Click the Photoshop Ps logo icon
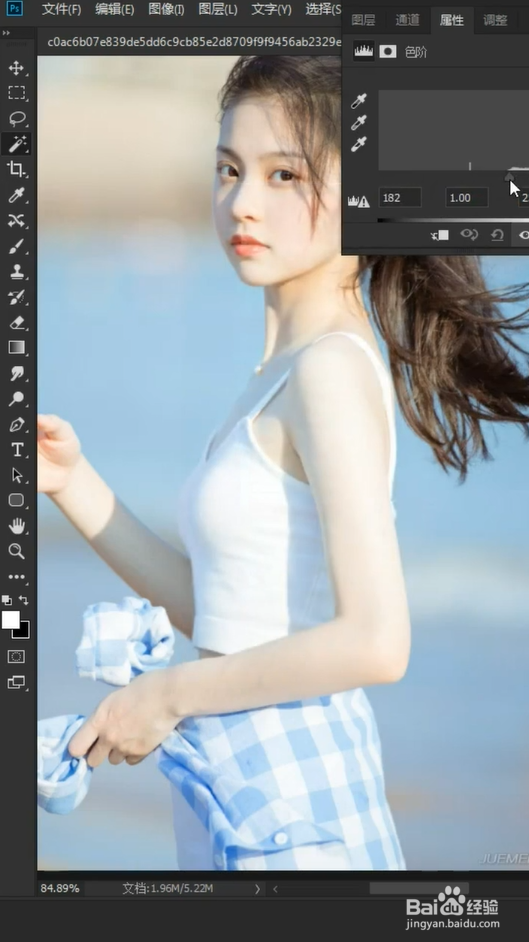 (15, 9)
